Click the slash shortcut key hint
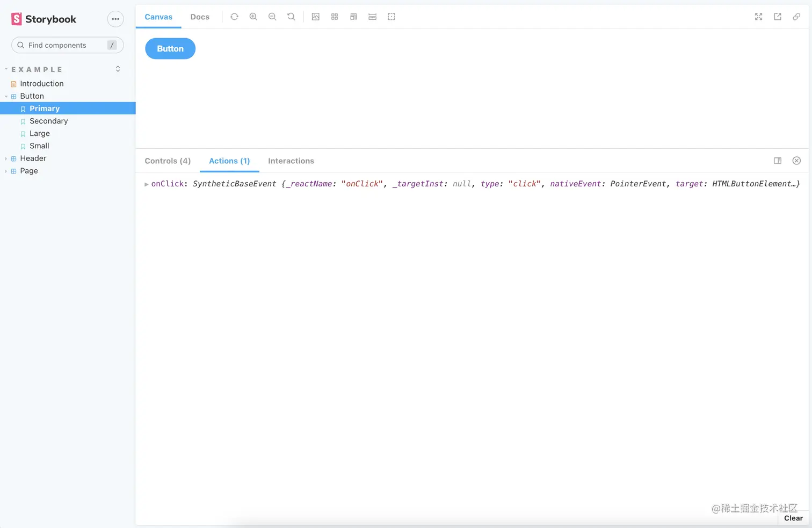The height and width of the screenshot is (528, 812). click(112, 45)
